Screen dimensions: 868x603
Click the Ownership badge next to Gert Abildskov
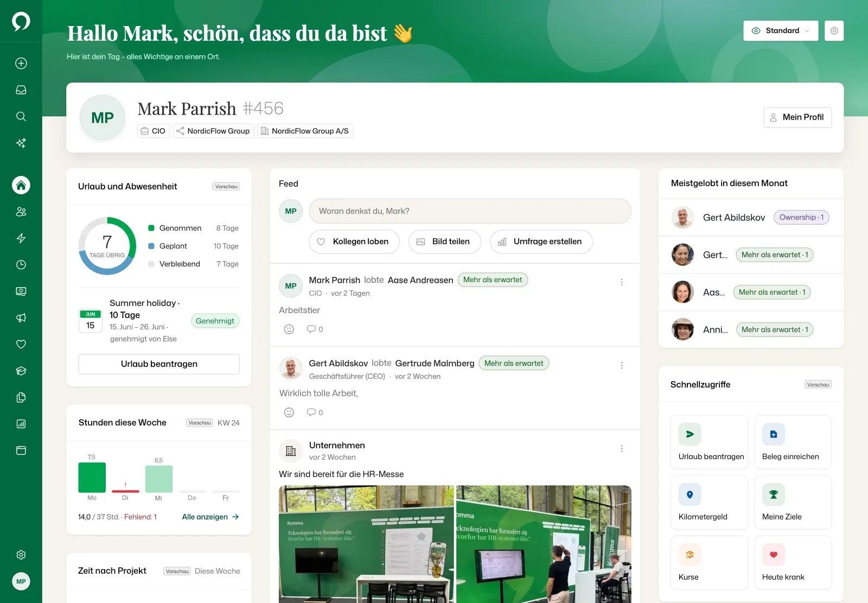tap(801, 218)
